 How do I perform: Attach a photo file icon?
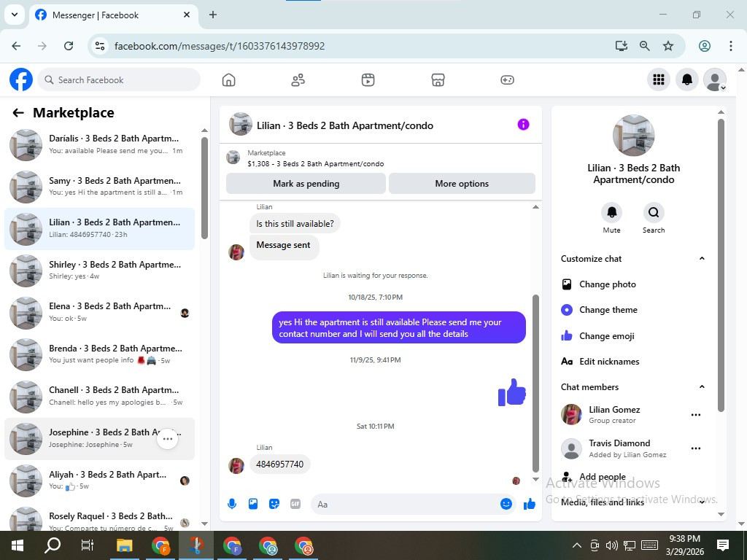click(x=253, y=504)
